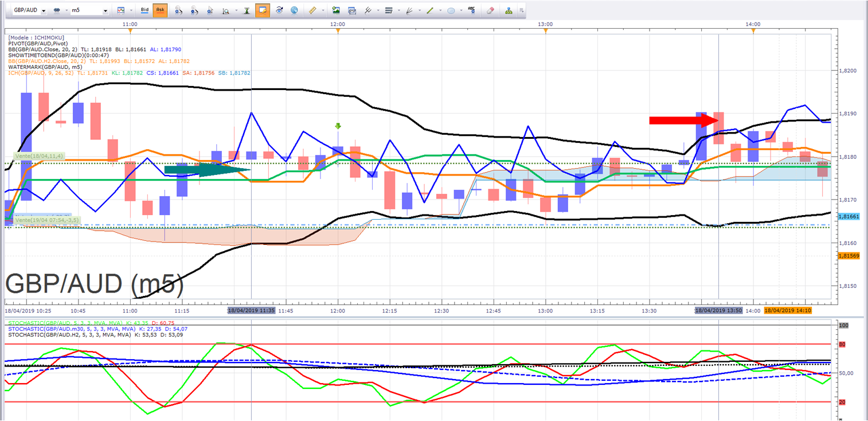
Task: Expand the ellipse shape tool arrow
Action: tap(460, 11)
